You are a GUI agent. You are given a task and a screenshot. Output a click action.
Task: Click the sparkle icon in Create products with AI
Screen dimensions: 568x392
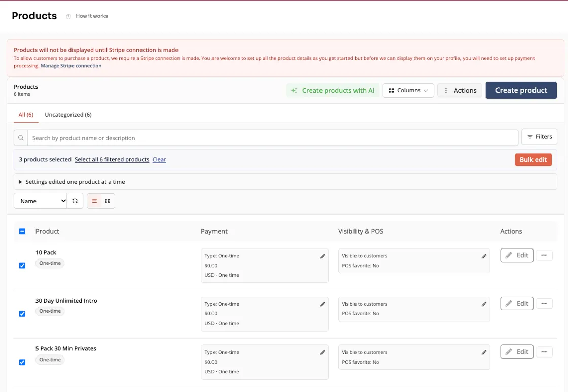[294, 91]
